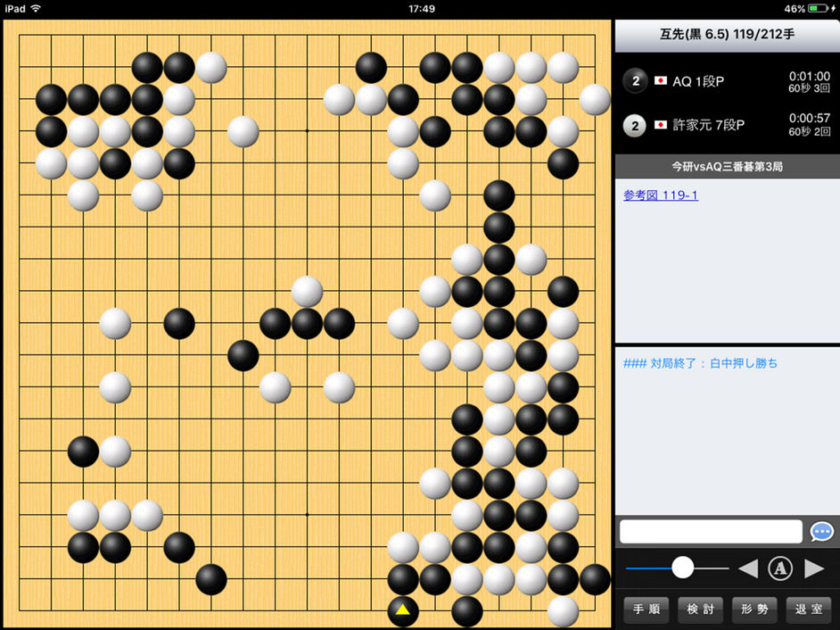
Task: Show the 形勢 position assessment
Action: coord(754,609)
